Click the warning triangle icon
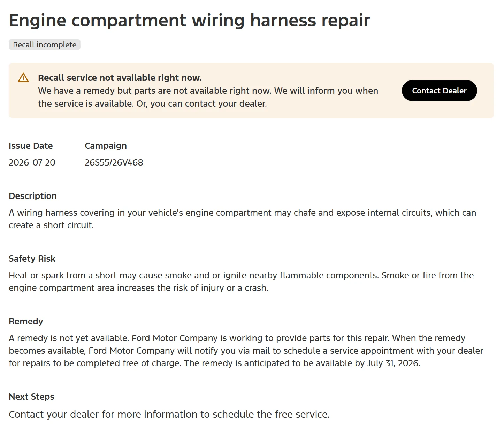Image resolution: width=504 pixels, height=430 pixels. (23, 78)
